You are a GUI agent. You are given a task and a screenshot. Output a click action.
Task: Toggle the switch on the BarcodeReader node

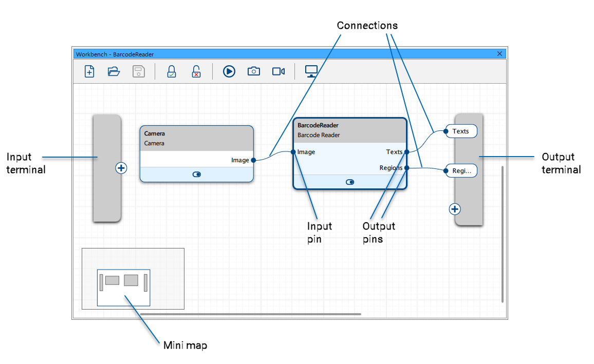pos(350,182)
